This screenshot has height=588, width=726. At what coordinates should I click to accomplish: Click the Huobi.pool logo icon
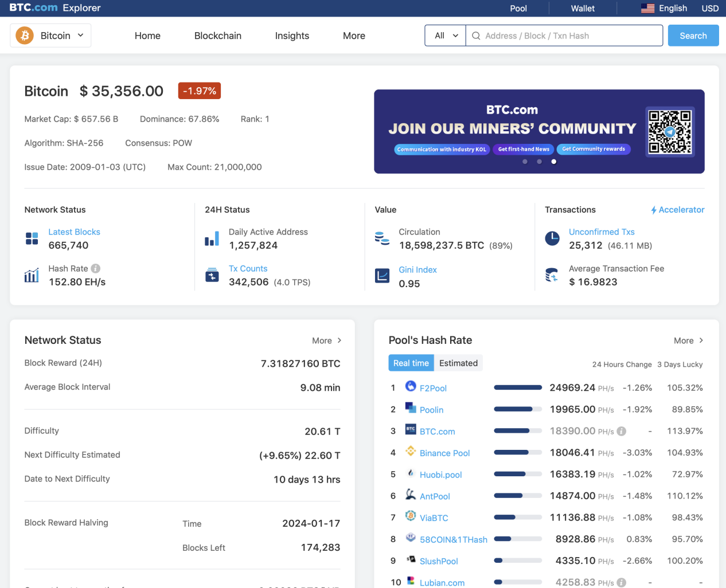(x=411, y=473)
